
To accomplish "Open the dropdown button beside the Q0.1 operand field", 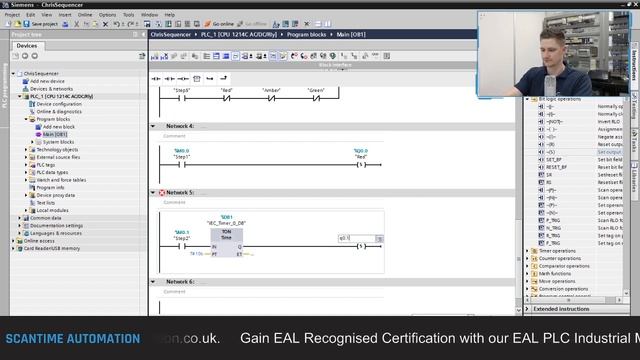I will click(379, 238).
